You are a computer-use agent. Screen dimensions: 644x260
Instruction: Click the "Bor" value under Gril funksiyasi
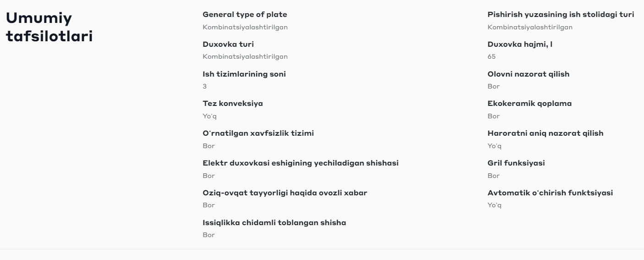(x=493, y=176)
